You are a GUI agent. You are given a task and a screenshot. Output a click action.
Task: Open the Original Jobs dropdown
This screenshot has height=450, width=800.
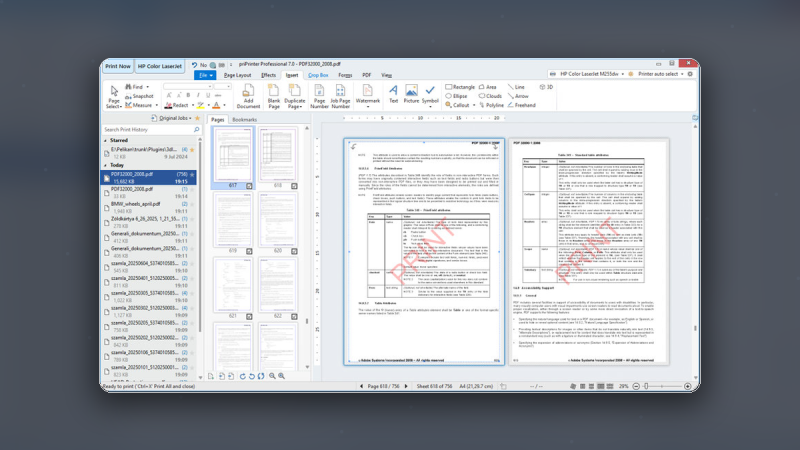[x=172, y=118]
